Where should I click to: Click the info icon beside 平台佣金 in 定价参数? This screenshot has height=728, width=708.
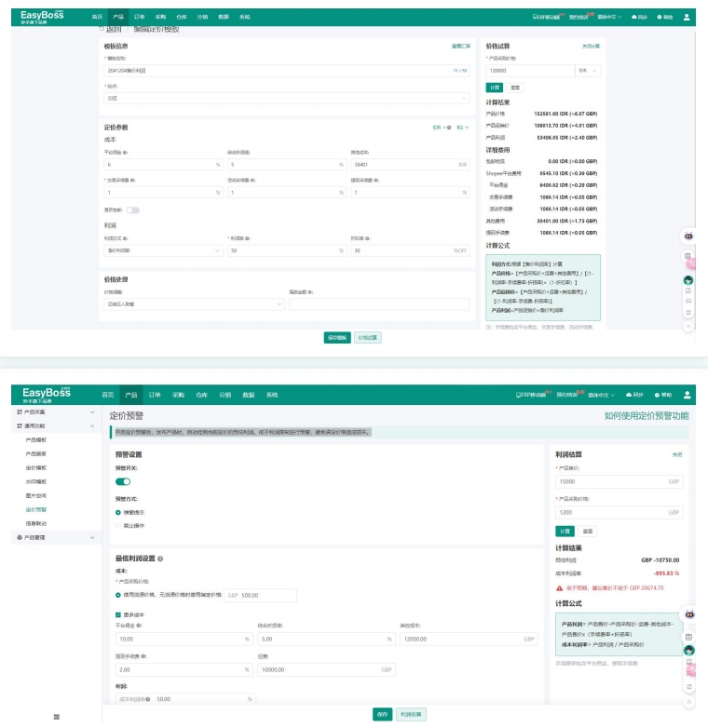click(x=126, y=153)
